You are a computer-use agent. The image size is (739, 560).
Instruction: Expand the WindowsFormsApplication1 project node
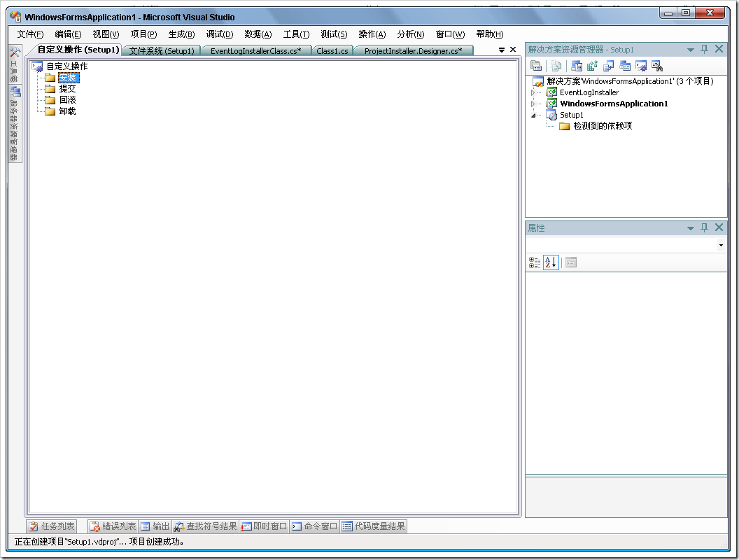[x=533, y=104]
